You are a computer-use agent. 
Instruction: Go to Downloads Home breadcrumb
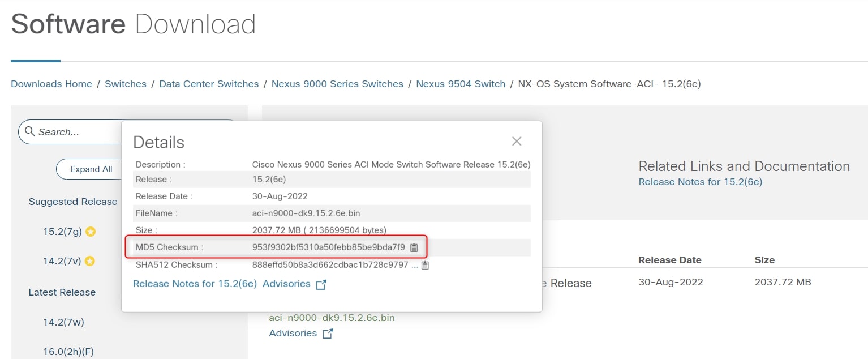click(51, 84)
